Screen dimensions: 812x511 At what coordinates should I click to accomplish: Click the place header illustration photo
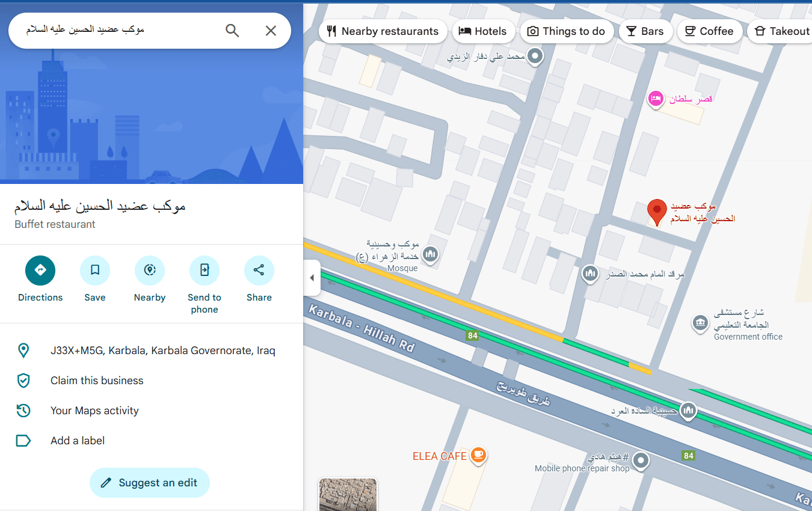tap(152, 115)
